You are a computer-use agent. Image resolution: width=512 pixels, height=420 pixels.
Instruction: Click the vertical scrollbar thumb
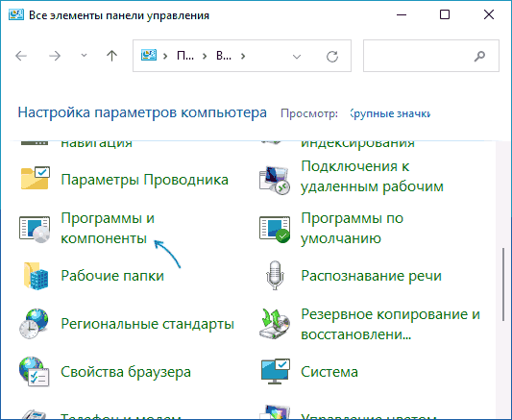click(x=503, y=284)
